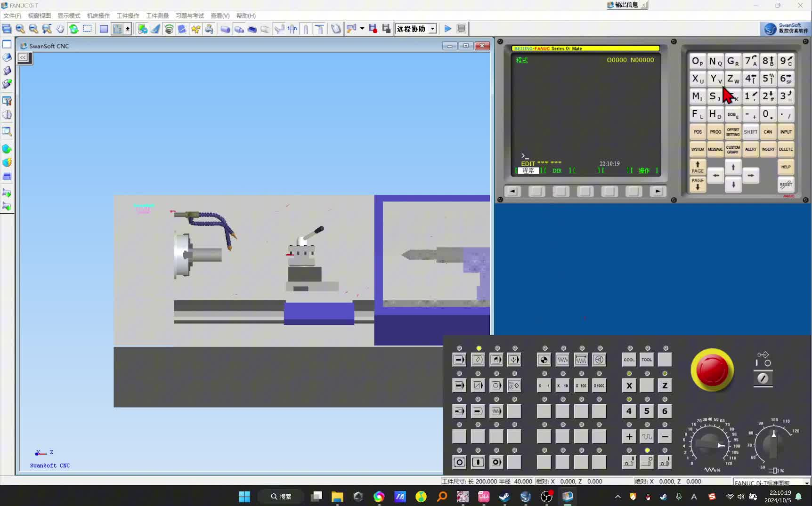
Task: Click the spindle stop button with lit lamp
Action: 647,462
